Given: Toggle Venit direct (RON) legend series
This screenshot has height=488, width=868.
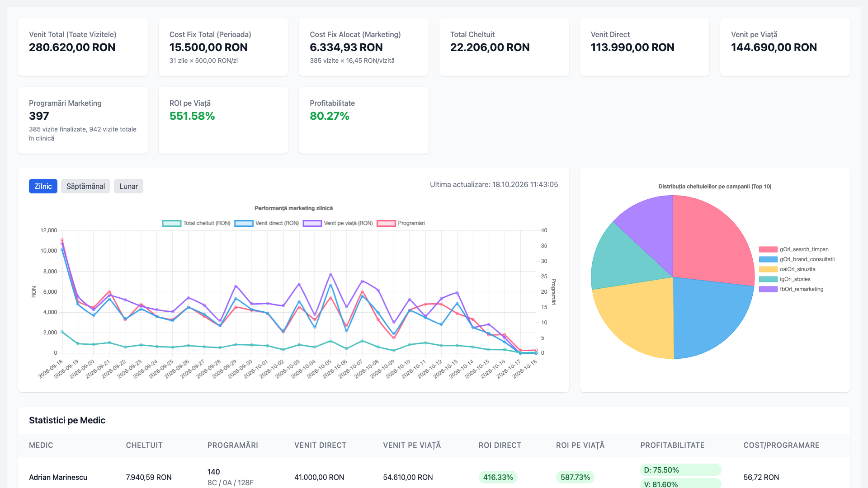Looking at the screenshot, I should tap(267, 223).
